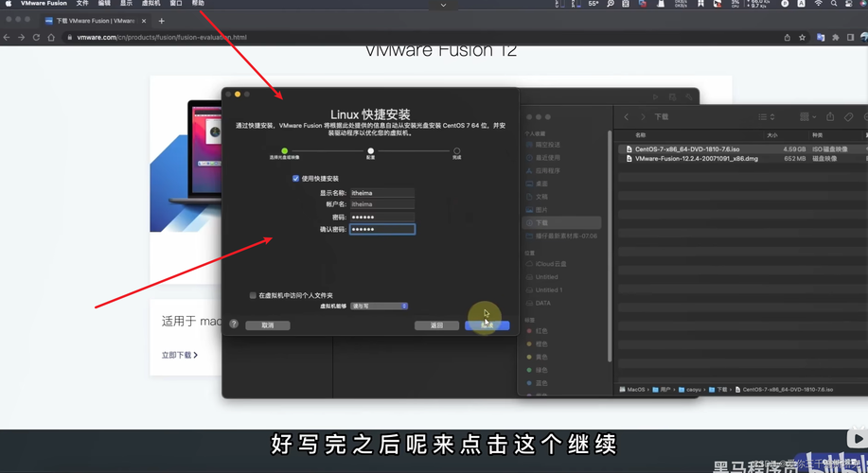This screenshot has height=473, width=868.
Task: Open the translate extension icon
Action: [x=821, y=38]
